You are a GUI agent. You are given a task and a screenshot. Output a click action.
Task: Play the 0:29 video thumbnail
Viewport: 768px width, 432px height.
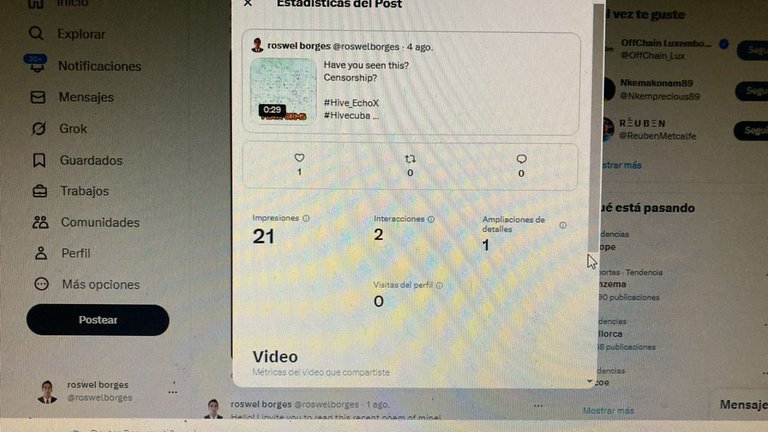(x=283, y=90)
